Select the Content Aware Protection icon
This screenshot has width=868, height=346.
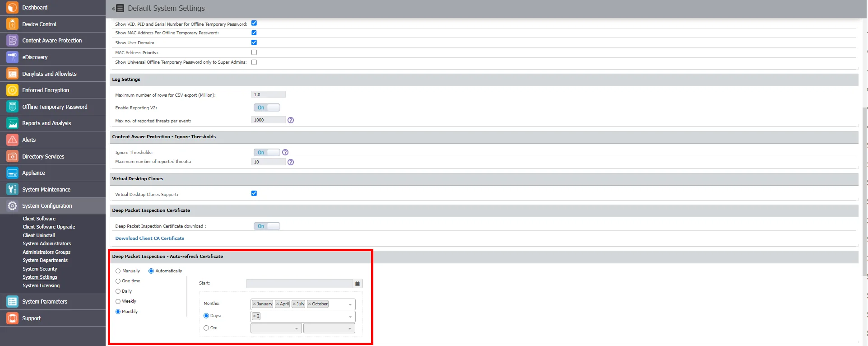point(12,41)
